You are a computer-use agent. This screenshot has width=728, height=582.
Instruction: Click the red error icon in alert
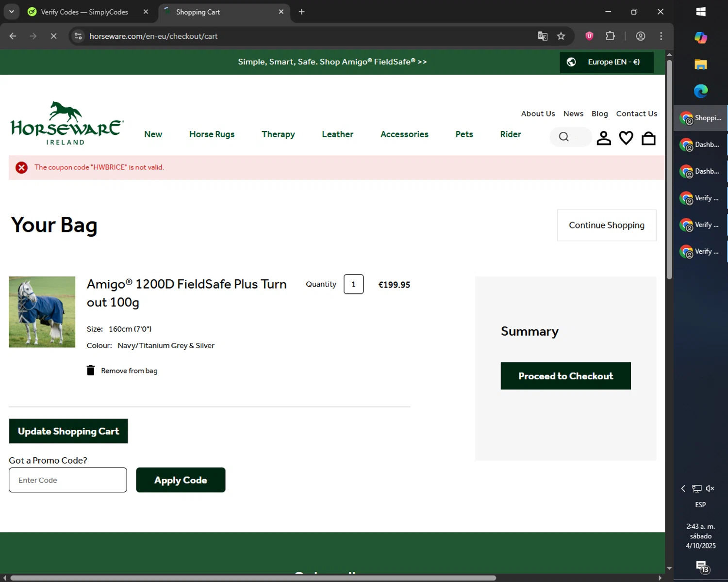[21, 167]
